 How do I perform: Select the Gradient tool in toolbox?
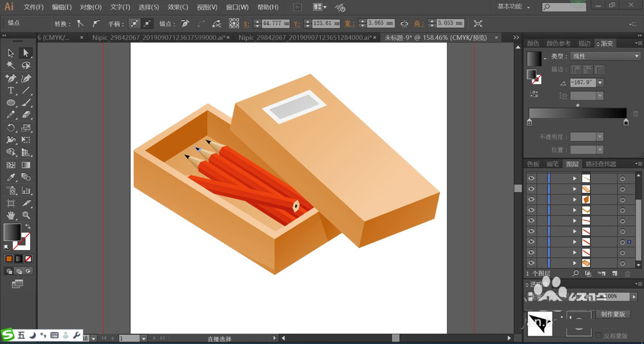coord(26,165)
